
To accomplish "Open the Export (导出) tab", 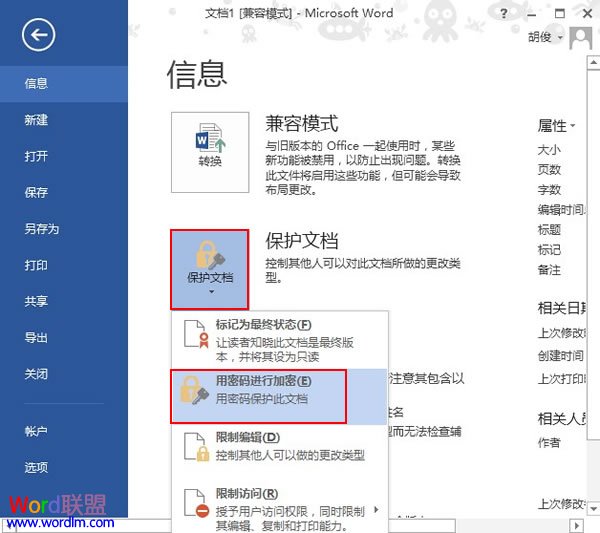I will coord(64,337).
